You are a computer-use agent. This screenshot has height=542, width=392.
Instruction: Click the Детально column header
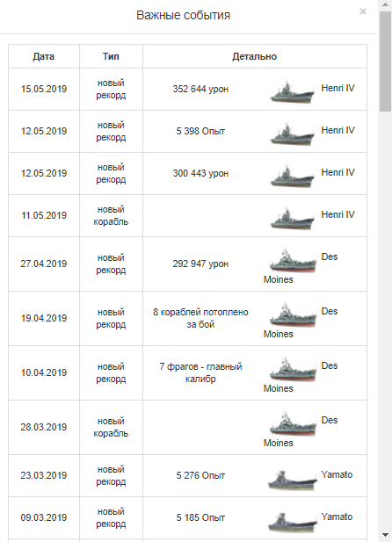(255, 56)
